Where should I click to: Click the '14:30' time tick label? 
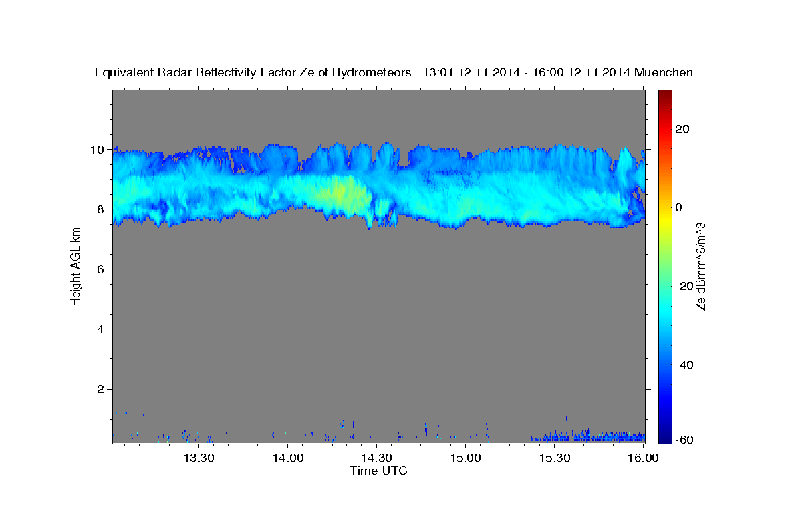pyautogui.click(x=376, y=458)
